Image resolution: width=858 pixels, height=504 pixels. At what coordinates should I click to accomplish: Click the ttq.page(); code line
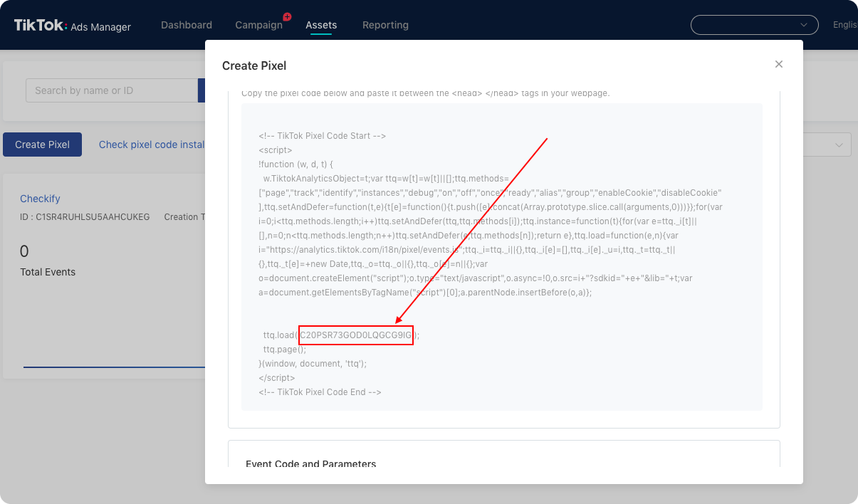coord(285,350)
